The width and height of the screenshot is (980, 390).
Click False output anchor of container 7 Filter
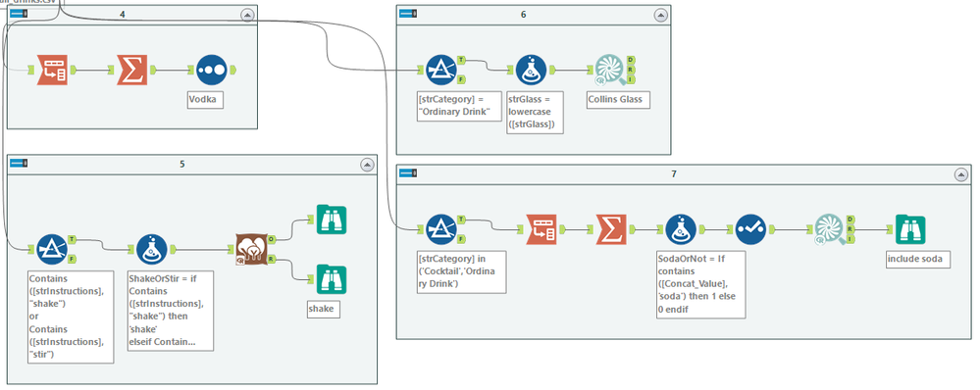coord(461,239)
